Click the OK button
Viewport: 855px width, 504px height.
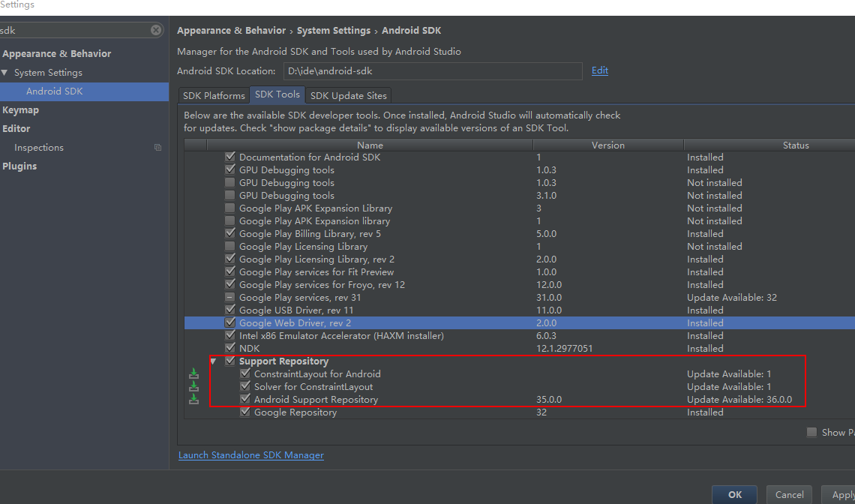734,495
